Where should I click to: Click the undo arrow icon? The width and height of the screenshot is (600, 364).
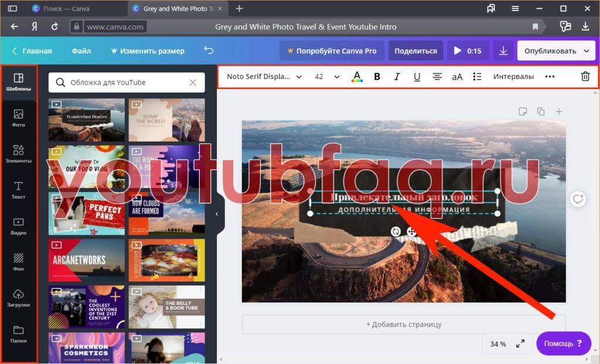(209, 51)
